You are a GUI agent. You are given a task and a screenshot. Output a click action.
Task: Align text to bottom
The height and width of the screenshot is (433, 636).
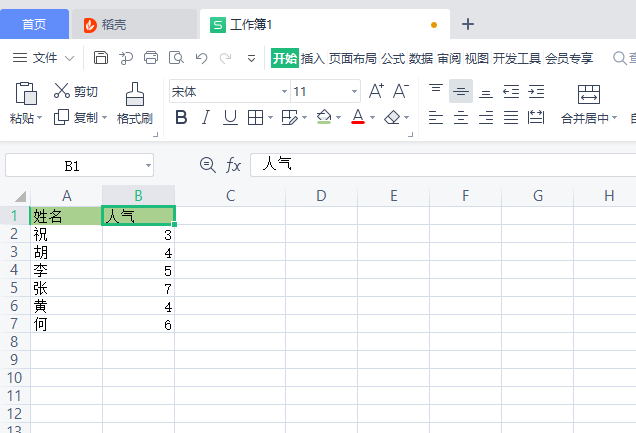(486, 94)
